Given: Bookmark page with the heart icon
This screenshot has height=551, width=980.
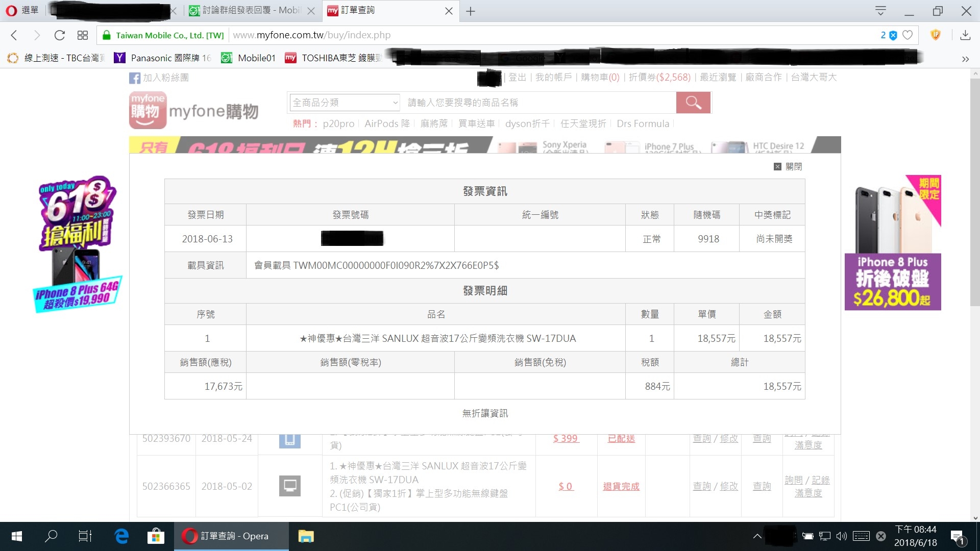Looking at the screenshot, I should coord(908,35).
